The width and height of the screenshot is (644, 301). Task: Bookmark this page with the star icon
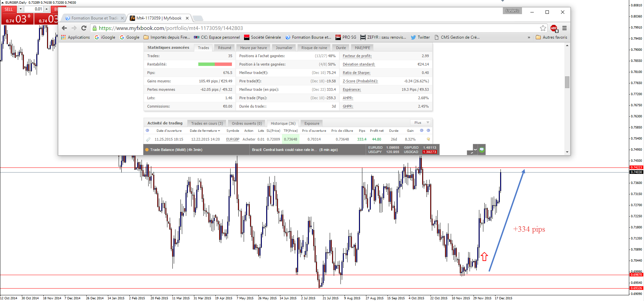pyautogui.click(x=543, y=28)
